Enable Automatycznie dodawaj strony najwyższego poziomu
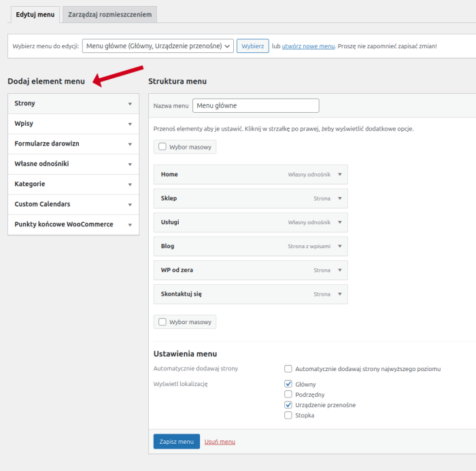 pos(289,369)
